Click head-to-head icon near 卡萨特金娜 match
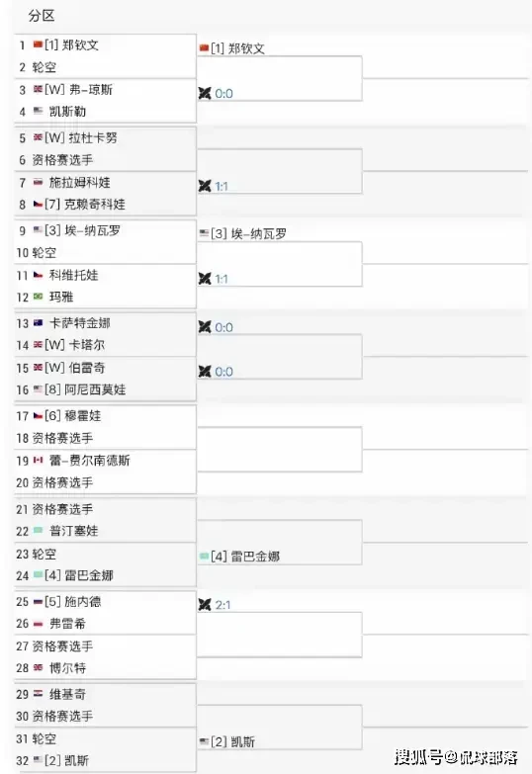This screenshot has height=774, width=532. pos(205,327)
